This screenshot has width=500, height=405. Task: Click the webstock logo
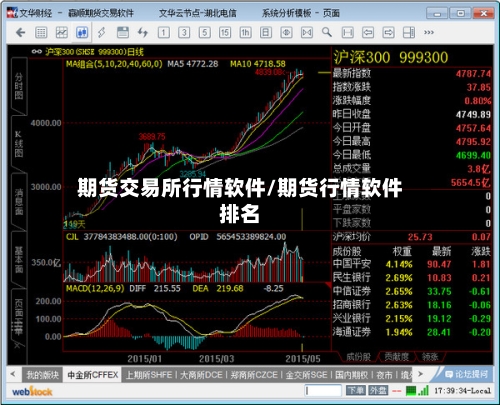coord(32,391)
